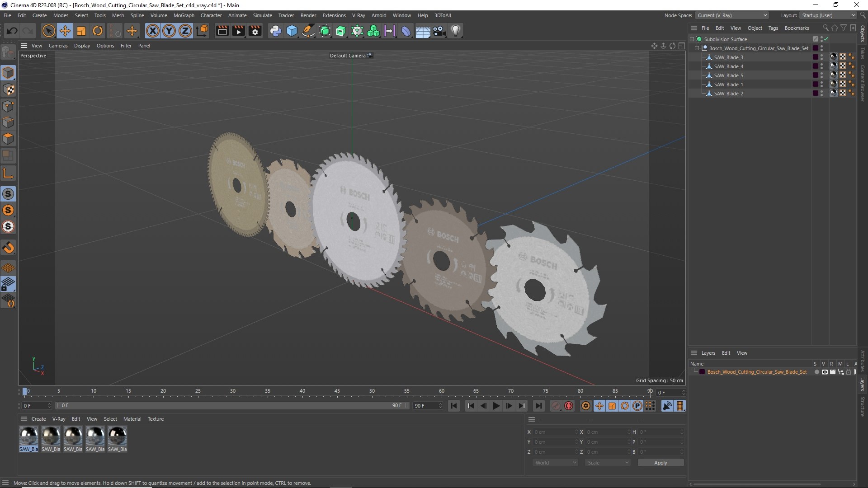
Task: Click Go to End of animation
Action: 538,406
